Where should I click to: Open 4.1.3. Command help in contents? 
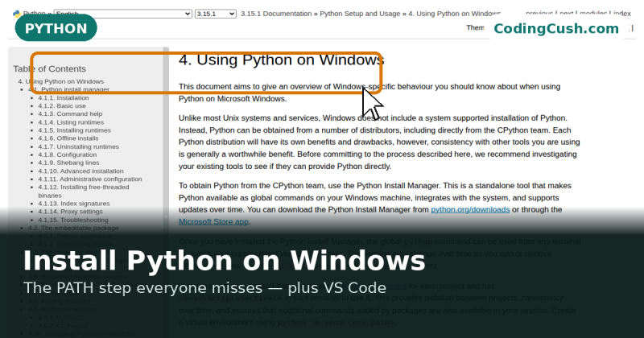[70, 113]
